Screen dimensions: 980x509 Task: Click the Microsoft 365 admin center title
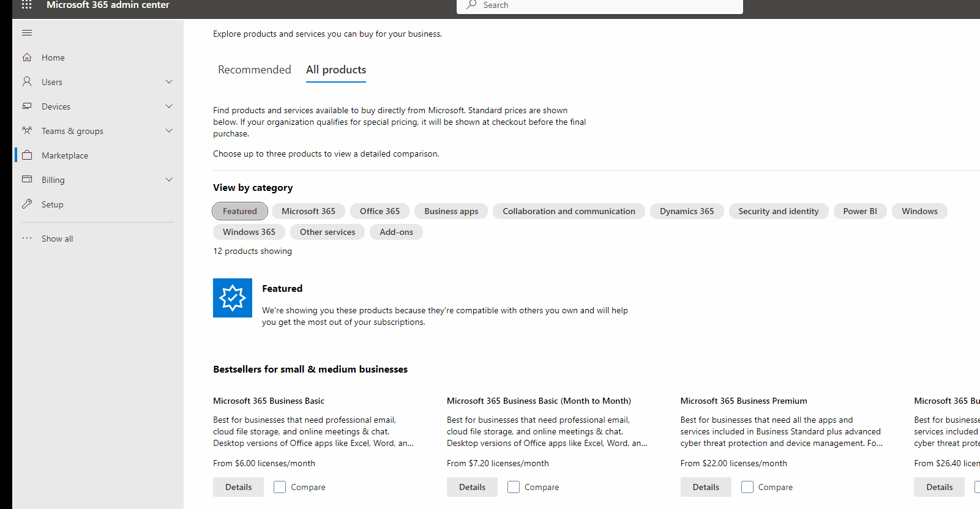[108, 5]
